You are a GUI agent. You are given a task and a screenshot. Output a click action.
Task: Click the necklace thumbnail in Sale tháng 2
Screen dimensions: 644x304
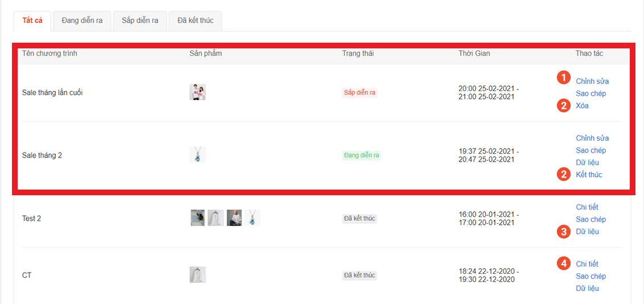coord(198,155)
